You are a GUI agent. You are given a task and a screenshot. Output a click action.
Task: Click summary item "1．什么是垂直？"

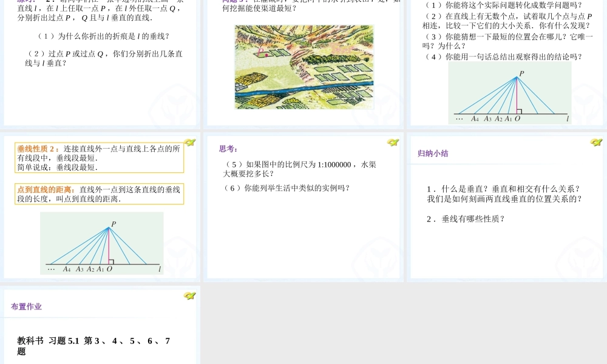459,189
